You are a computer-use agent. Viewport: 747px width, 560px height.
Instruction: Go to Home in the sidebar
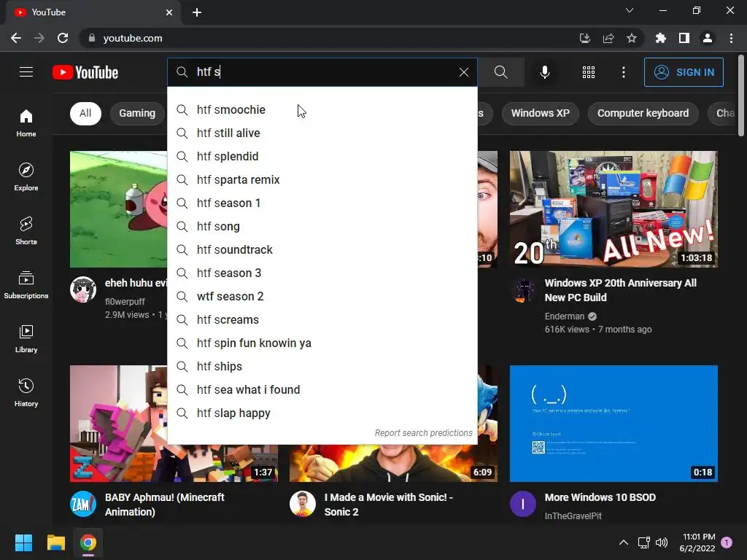(x=26, y=122)
